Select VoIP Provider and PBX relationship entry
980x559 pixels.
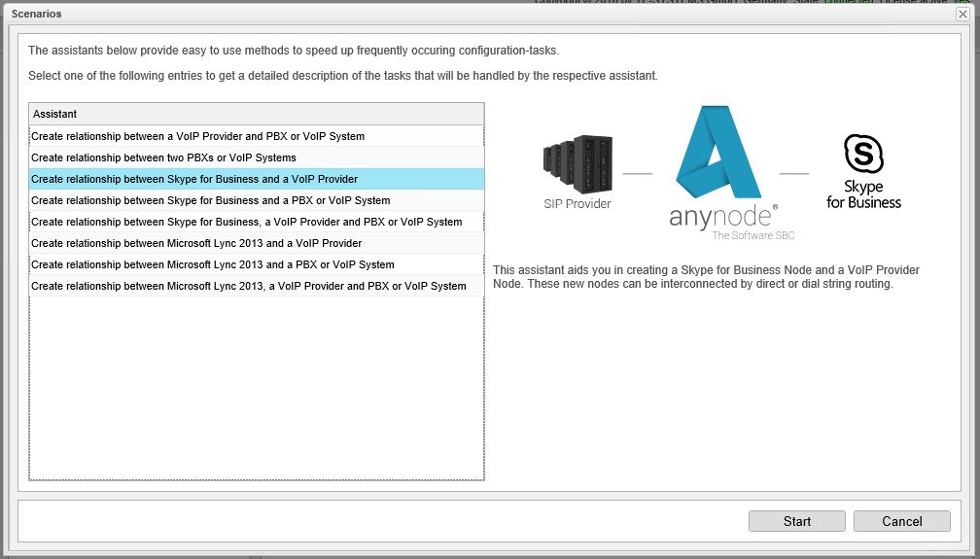click(197, 136)
